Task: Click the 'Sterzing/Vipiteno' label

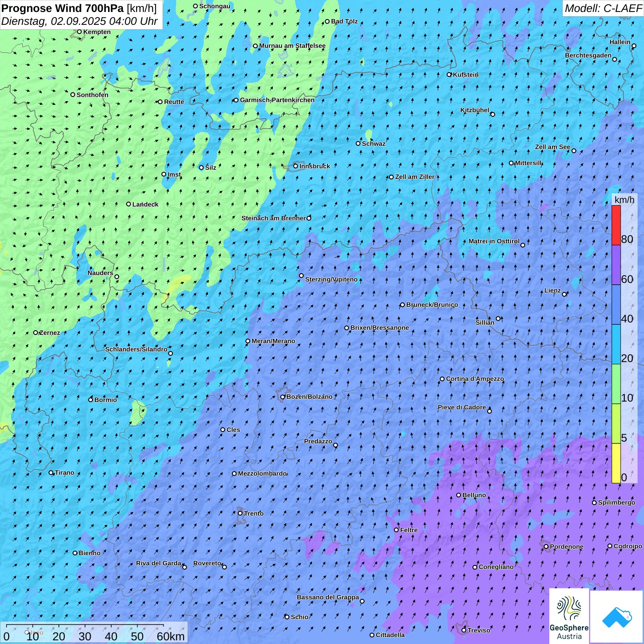Action: 331,279
